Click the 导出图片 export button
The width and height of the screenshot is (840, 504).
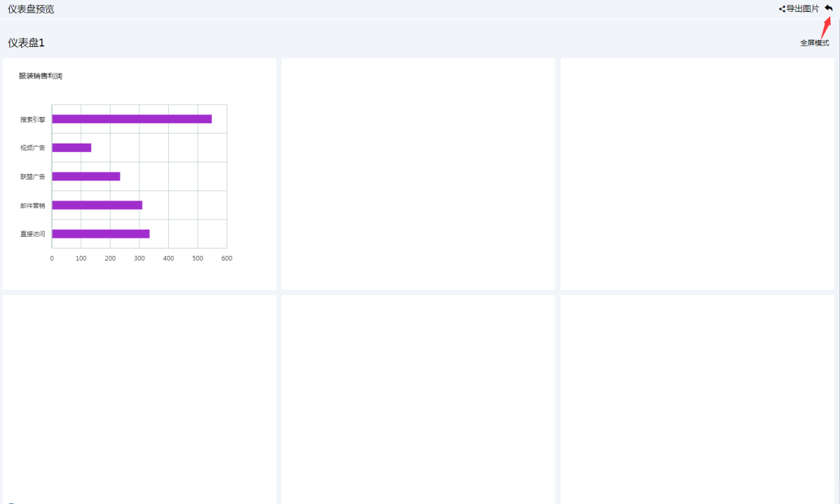click(799, 9)
